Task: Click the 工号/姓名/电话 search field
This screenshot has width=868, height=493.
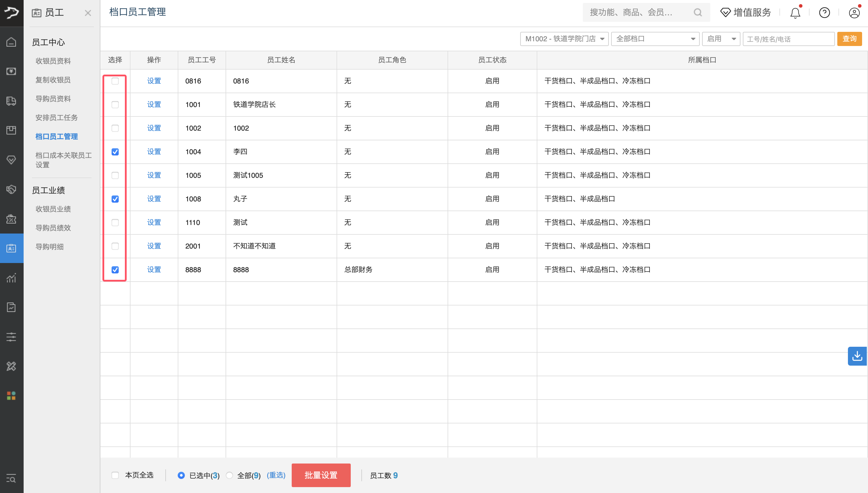Action: point(788,39)
